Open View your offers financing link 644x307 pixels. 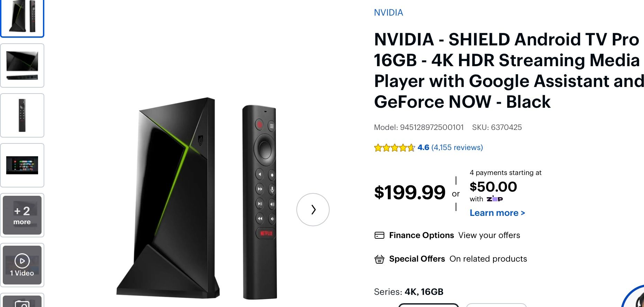click(489, 236)
